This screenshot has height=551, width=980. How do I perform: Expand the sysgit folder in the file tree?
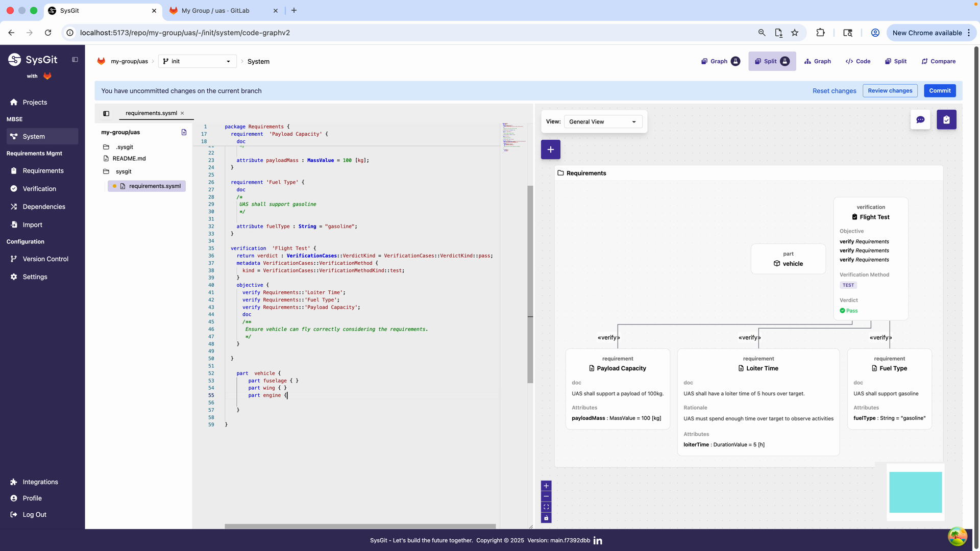(x=123, y=171)
